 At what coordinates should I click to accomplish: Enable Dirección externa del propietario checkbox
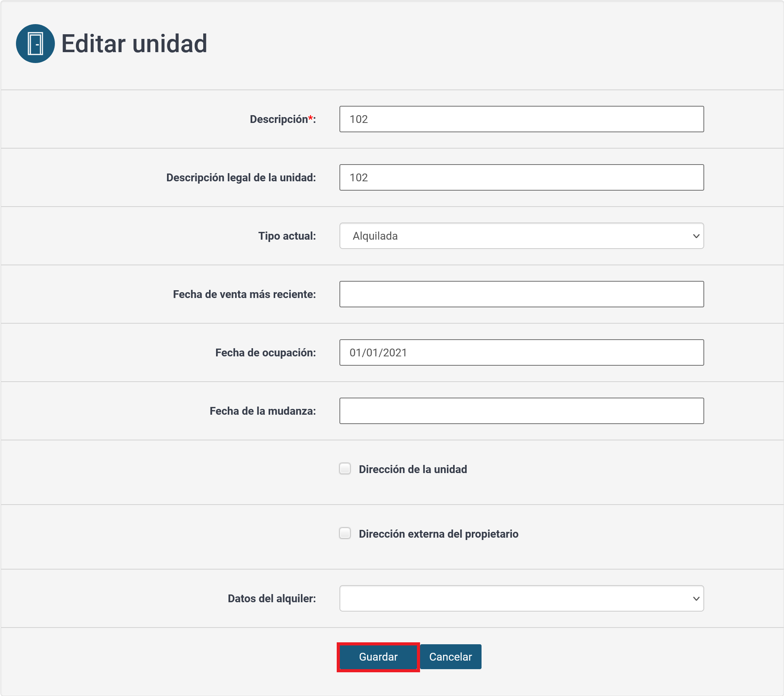pos(345,533)
